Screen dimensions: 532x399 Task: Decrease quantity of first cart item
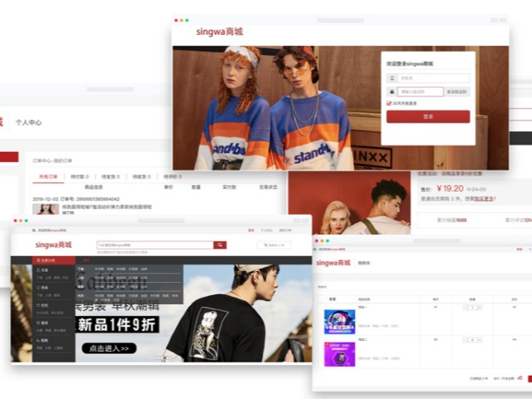(465, 308)
